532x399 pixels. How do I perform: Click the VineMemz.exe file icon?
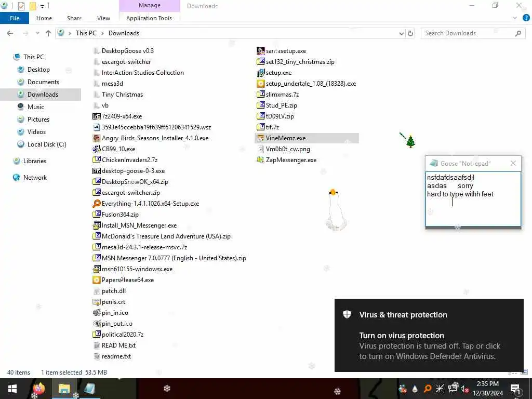pos(261,138)
